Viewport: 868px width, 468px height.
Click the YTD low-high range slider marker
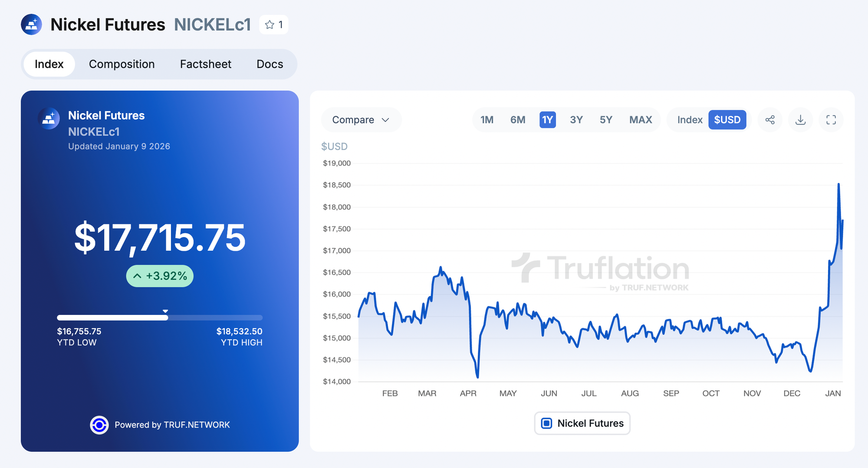165,312
